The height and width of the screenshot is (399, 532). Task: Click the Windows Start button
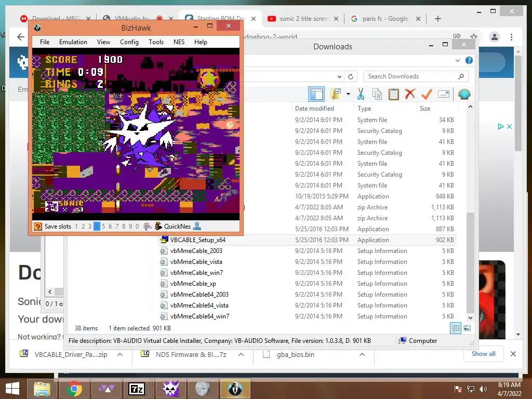coord(12,389)
